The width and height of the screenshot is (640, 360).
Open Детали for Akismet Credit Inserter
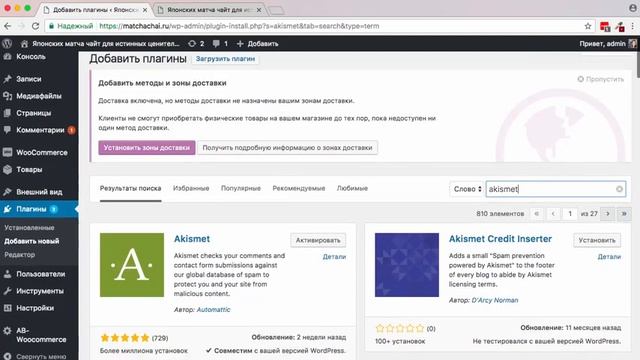tap(609, 257)
